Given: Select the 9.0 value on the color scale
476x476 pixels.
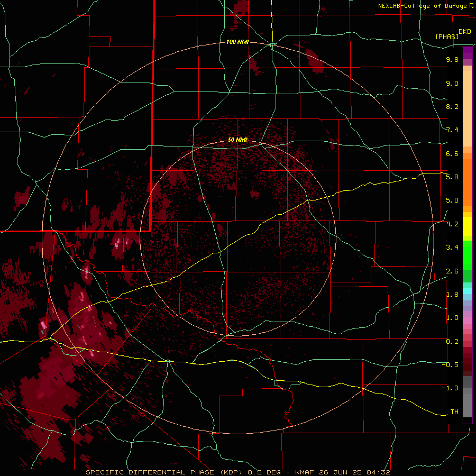Looking at the screenshot, I should coord(452,83).
